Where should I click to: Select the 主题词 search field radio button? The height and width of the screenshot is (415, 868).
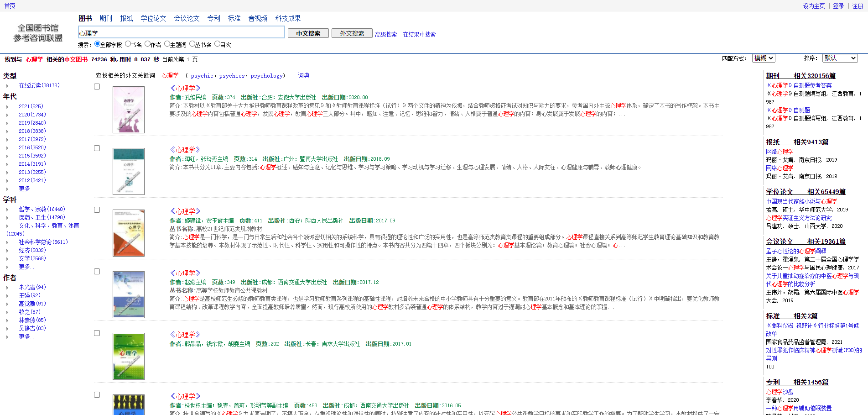pos(167,44)
